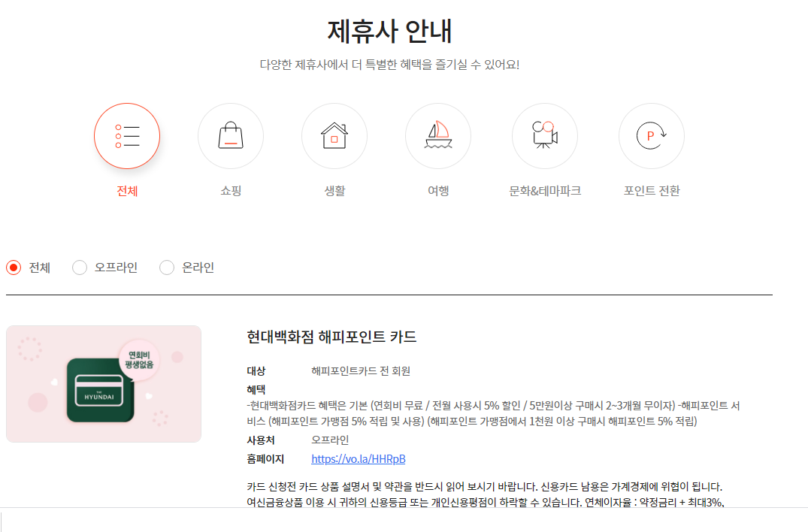Click the 해피포인트카드 전 회원 text
Viewport: 808px width, 532px height.
tap(361, 370)
